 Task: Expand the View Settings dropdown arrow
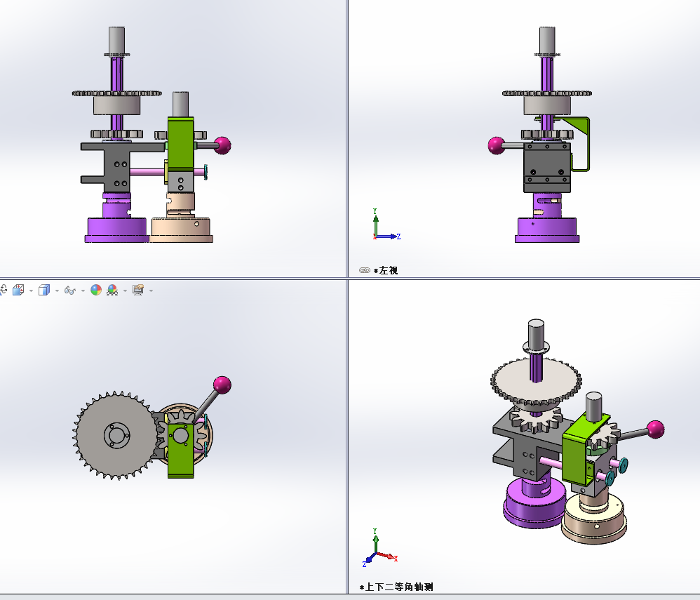coord(151,291)
